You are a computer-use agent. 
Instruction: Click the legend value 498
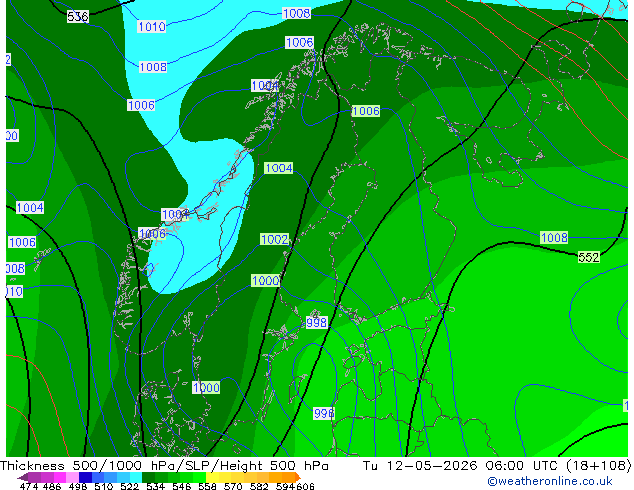coord(78,486)
